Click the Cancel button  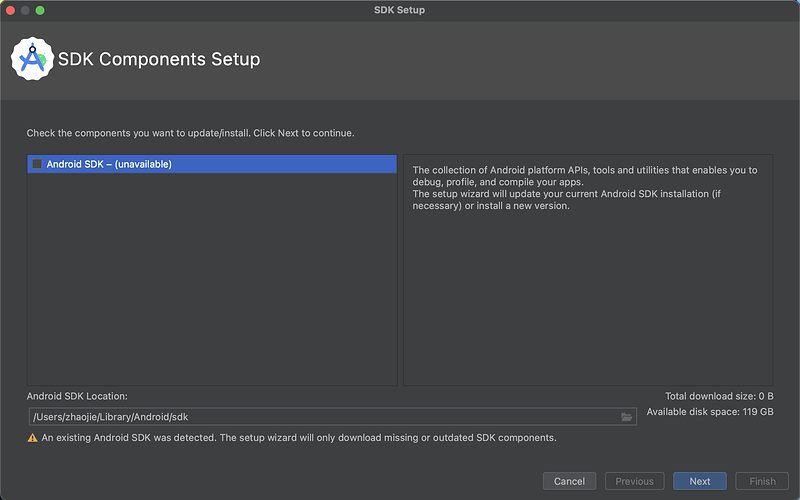tap(569, 481)
